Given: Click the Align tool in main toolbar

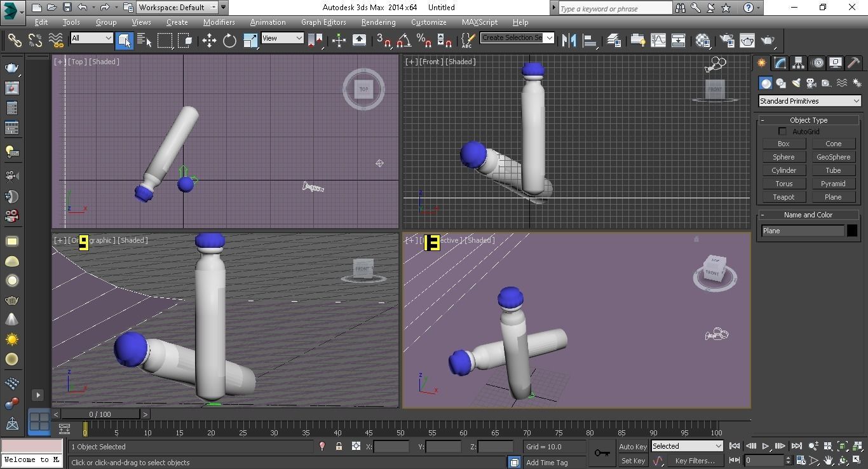Looking at the screenshot, I should 590,41.
